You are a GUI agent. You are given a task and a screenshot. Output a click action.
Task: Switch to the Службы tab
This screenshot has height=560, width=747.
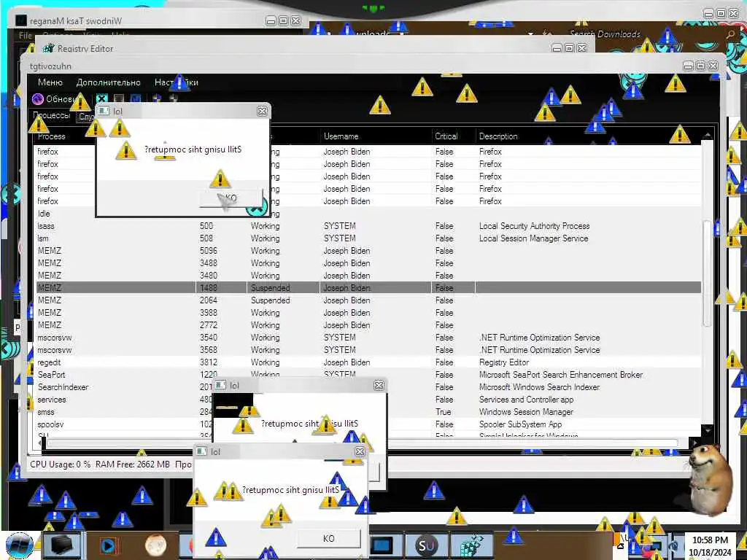pyautogui.click(x=86, y=116)
